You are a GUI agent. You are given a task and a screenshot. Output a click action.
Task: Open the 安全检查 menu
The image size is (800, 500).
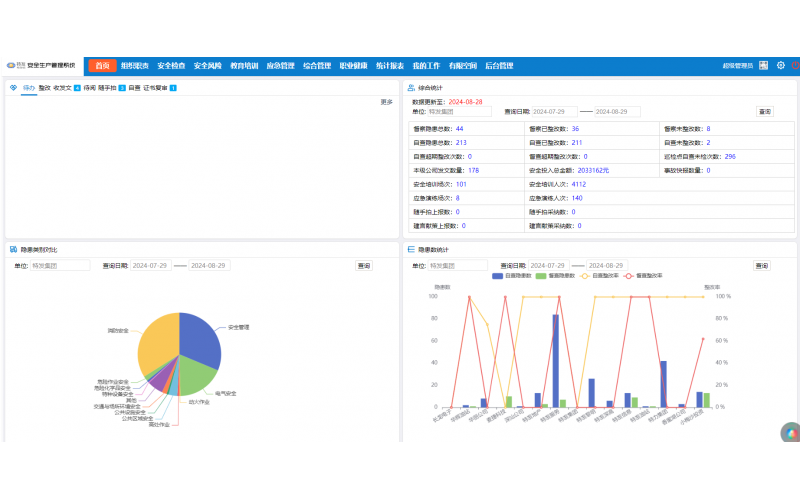(x=171, y=66)
